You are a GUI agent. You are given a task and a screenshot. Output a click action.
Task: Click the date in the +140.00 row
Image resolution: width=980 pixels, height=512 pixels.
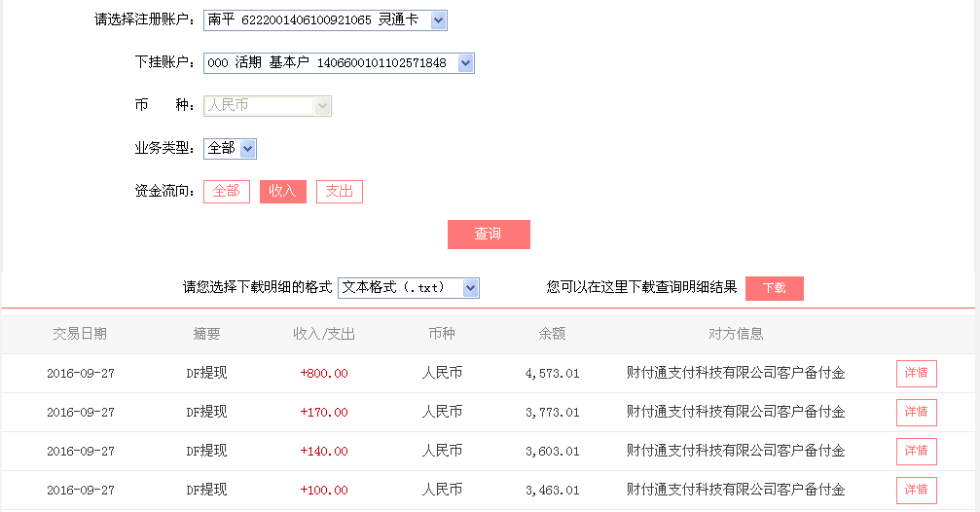(x=81, y=452)
